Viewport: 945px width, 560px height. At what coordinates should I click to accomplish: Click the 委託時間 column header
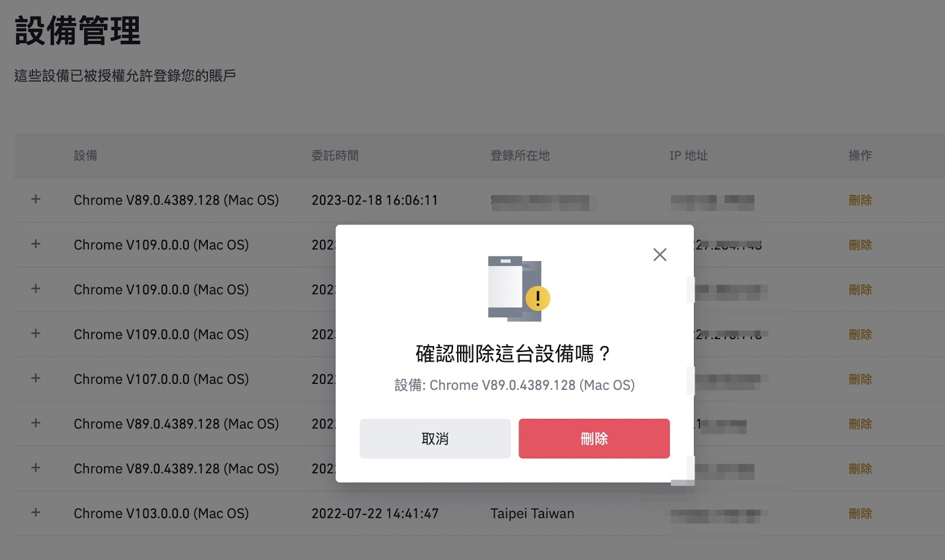(335, 155)
